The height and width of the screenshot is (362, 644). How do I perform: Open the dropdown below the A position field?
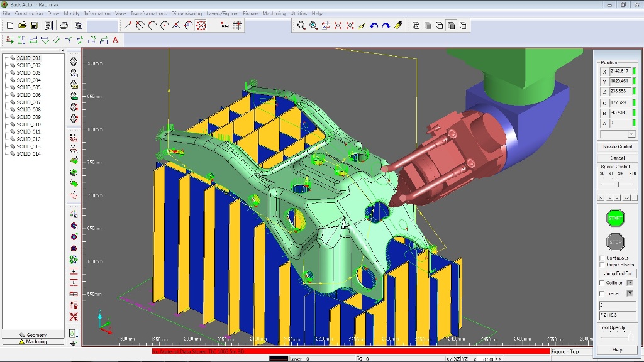[631, 134]
